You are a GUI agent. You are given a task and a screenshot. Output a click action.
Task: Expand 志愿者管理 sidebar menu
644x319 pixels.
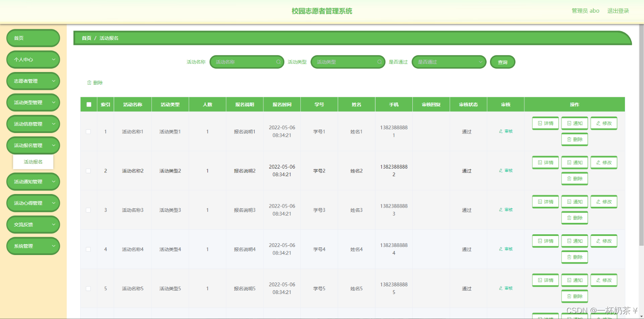pyautogui.click(x=33, y=81)
